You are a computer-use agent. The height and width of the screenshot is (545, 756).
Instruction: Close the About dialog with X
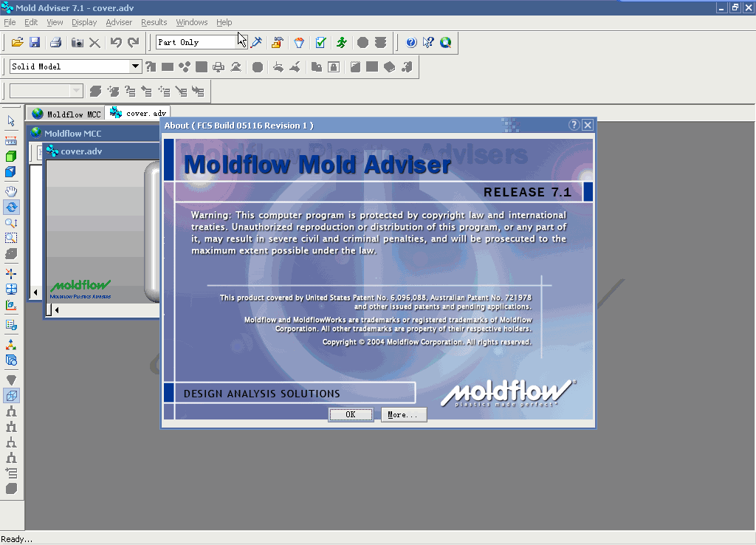click(x=588, y=125)
